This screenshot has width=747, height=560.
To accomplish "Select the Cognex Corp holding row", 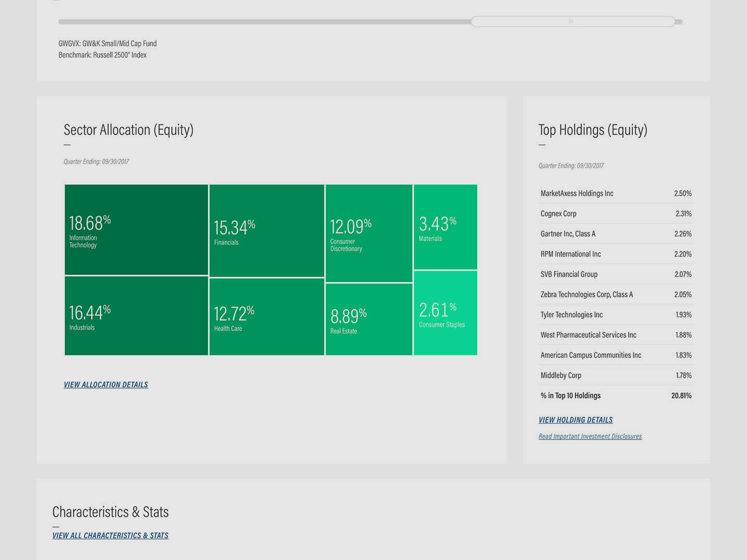I will [x=615, y=214].
